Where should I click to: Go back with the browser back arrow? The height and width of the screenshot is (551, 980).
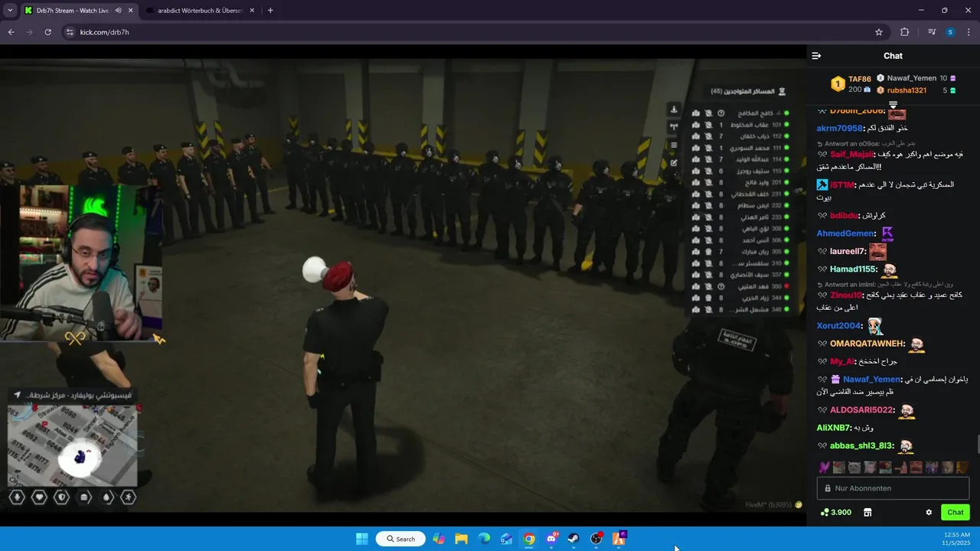click(11, 32)
